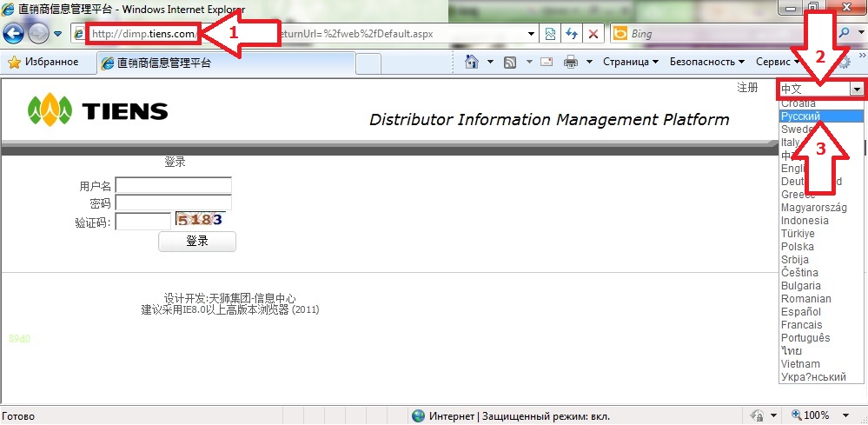Viewport: 868px width, 425px height.
Task: Select Русский in the language list
Action: click(821, 116)
